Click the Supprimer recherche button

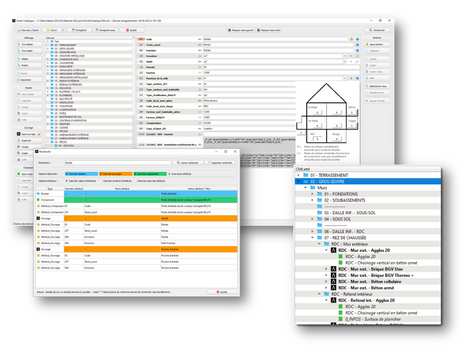(220, 163)
